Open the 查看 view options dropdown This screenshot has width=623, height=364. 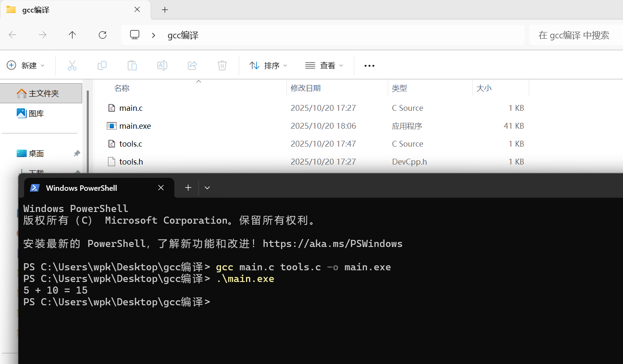324,65
